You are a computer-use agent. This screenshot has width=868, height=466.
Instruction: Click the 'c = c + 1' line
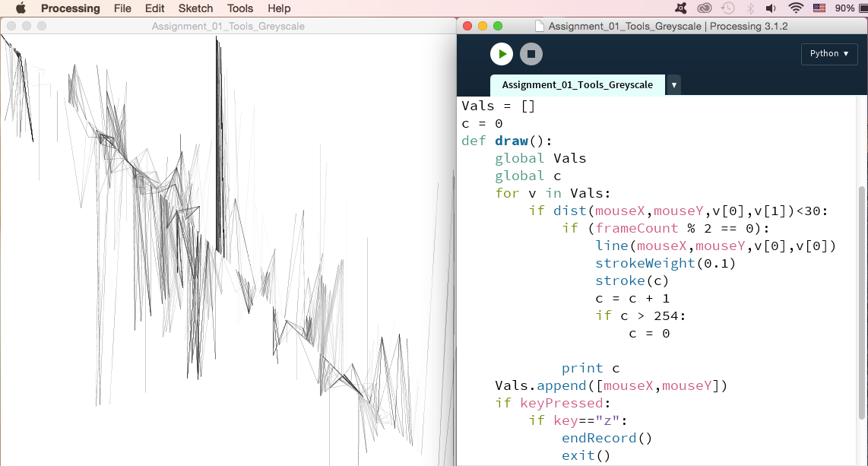[632, 298]
